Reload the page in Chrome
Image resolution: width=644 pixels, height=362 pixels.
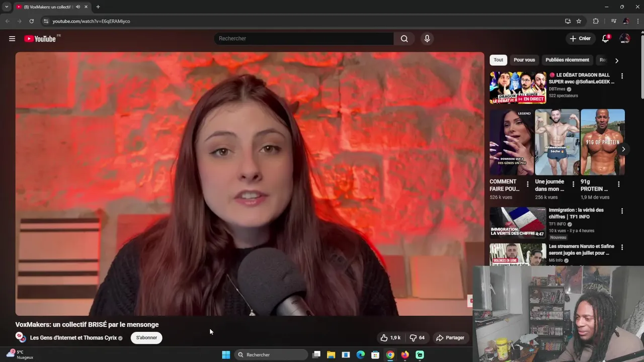[x=31, y=21]
